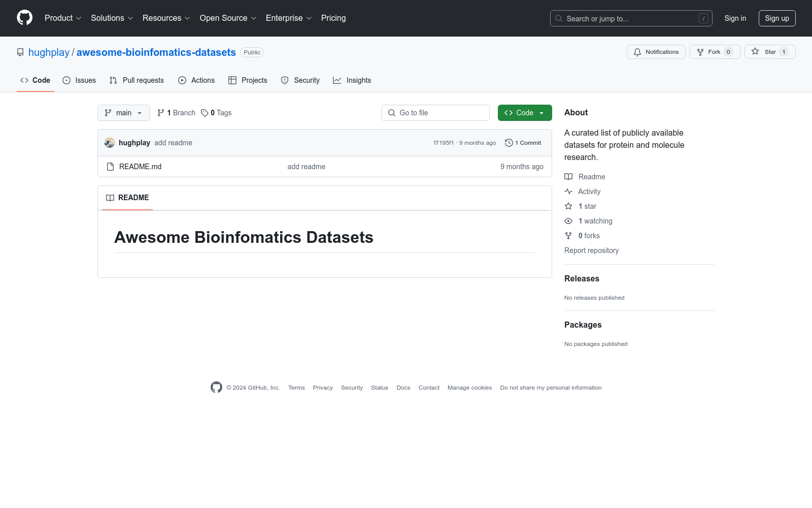
Task: Open the footer Contact link
Action: (429, 388)
